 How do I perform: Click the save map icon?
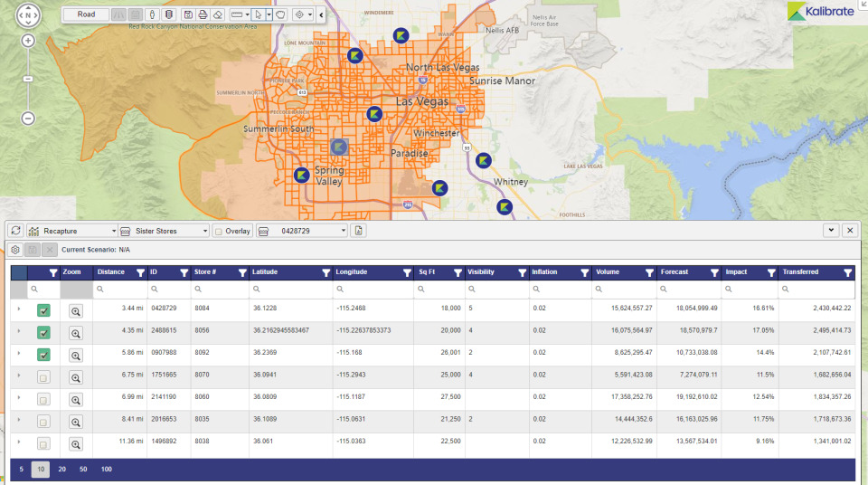coord(187,14)
